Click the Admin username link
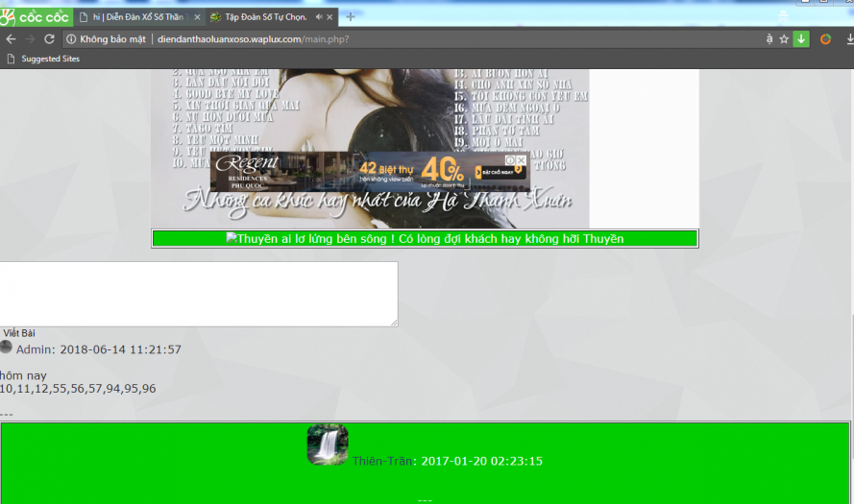The height and width of the screenshot is (504, 854). pyautogui.click(x=35, y=349)
